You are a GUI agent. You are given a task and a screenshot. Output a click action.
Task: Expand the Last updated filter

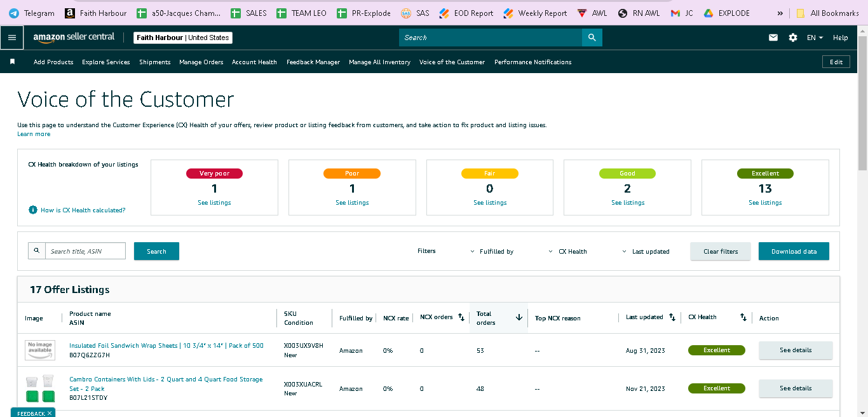point(646,251)
